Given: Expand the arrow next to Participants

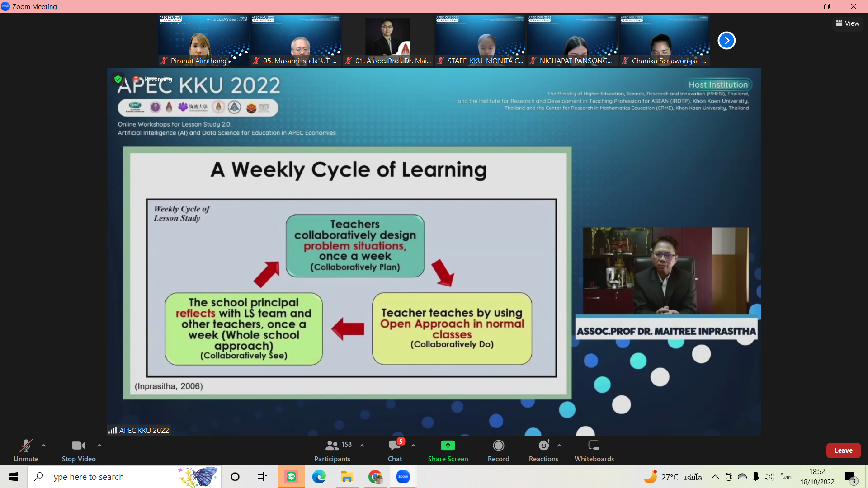Looking at the screenshot, I should tap(362, 446).
